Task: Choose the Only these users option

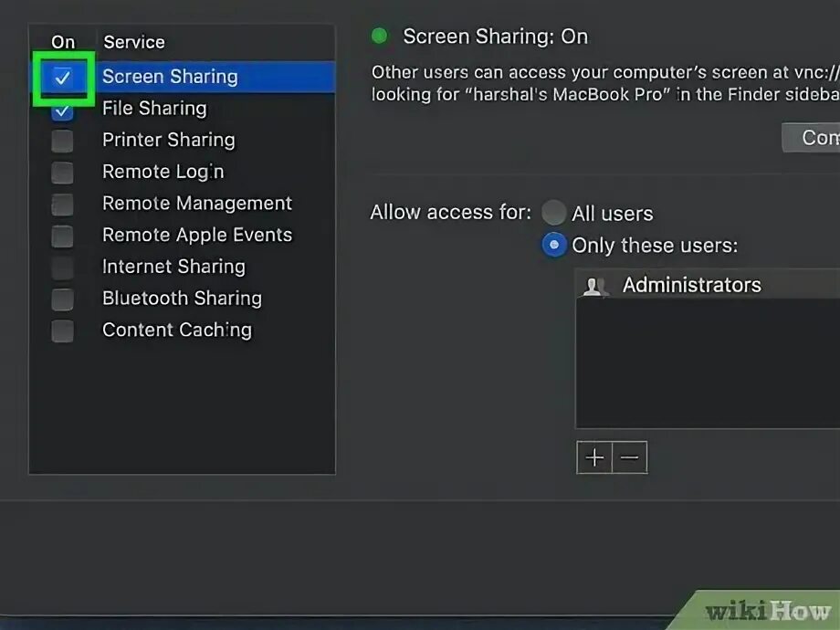Action: pos(553,246)
